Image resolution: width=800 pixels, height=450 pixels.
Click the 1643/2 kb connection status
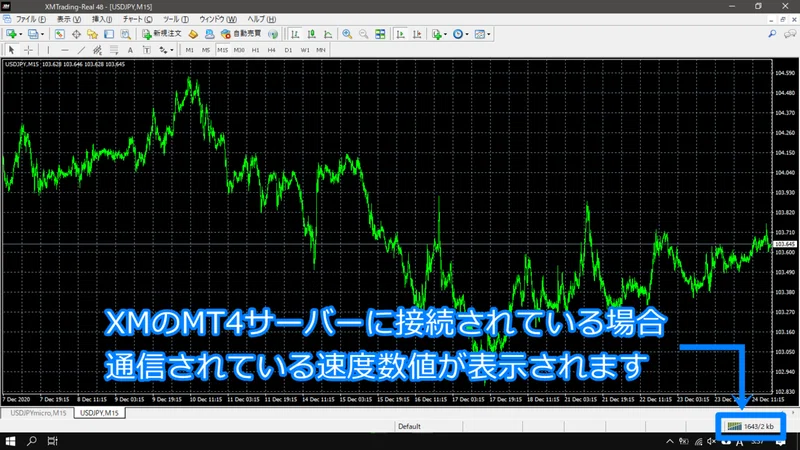[x=750, y=426]
